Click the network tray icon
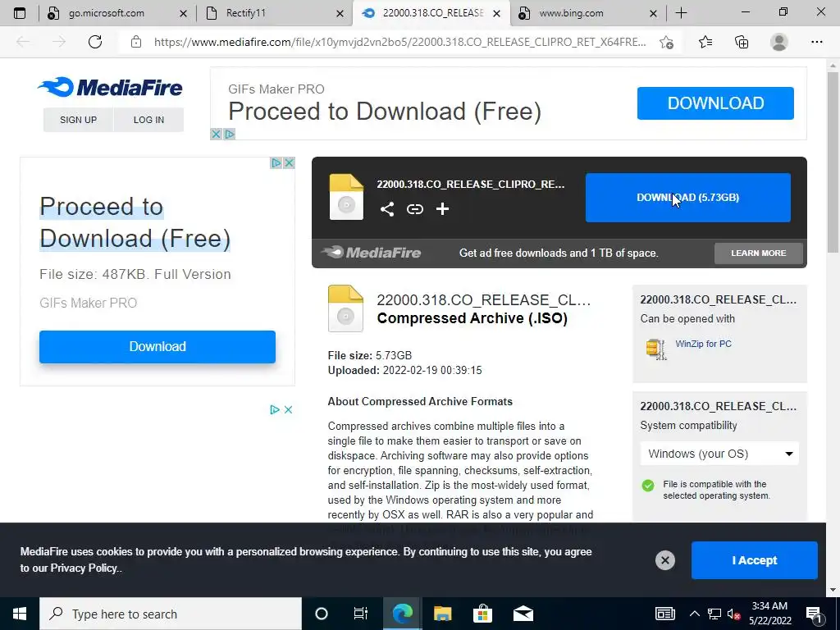The height and width of the screenshot is (630, 840). click(714, 614)
